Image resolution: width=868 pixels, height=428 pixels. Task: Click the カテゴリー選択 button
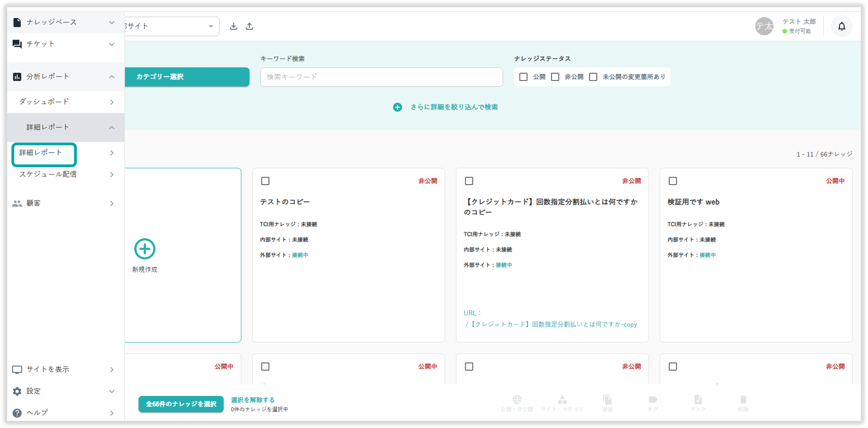pos(187,77)
